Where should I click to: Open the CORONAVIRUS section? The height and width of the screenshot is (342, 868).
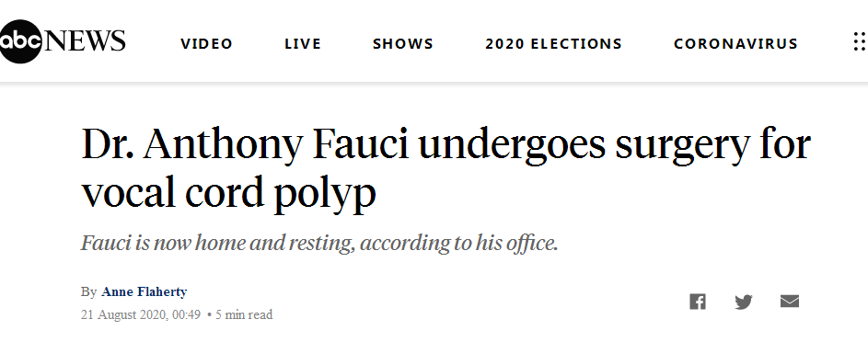click(735, 43)
